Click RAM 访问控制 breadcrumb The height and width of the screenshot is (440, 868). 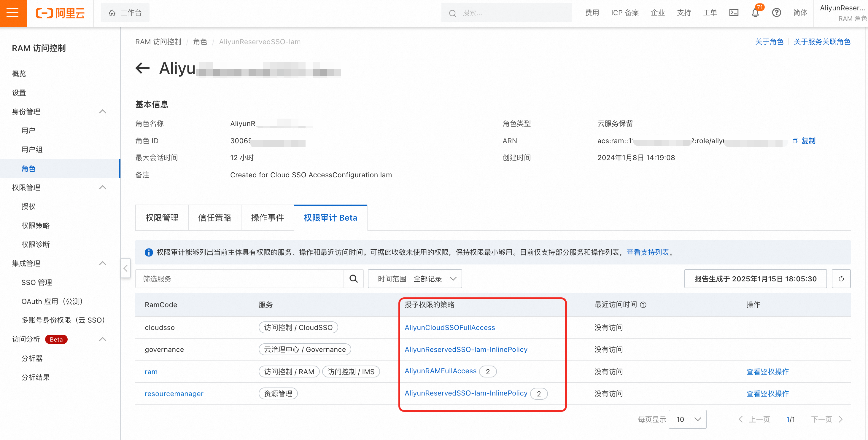point(158,42)
